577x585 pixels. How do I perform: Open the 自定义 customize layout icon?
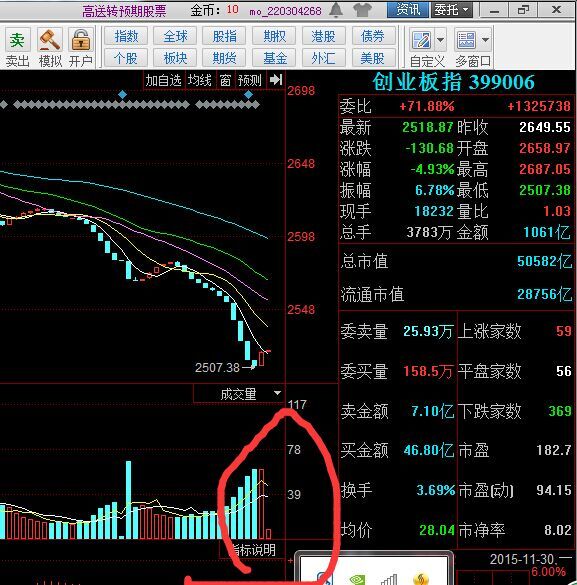tap(421, 40)
